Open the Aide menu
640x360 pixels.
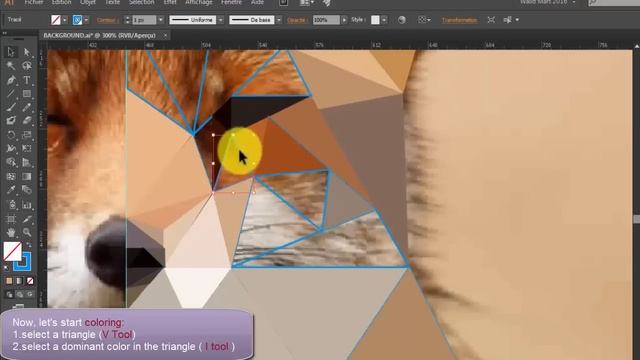(257, 2)
